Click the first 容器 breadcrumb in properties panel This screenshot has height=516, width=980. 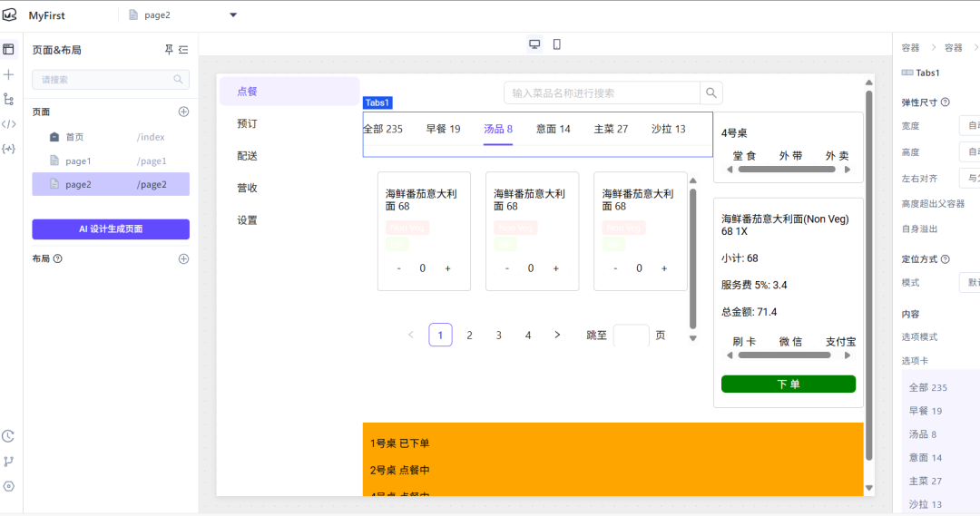click(910, 47)
